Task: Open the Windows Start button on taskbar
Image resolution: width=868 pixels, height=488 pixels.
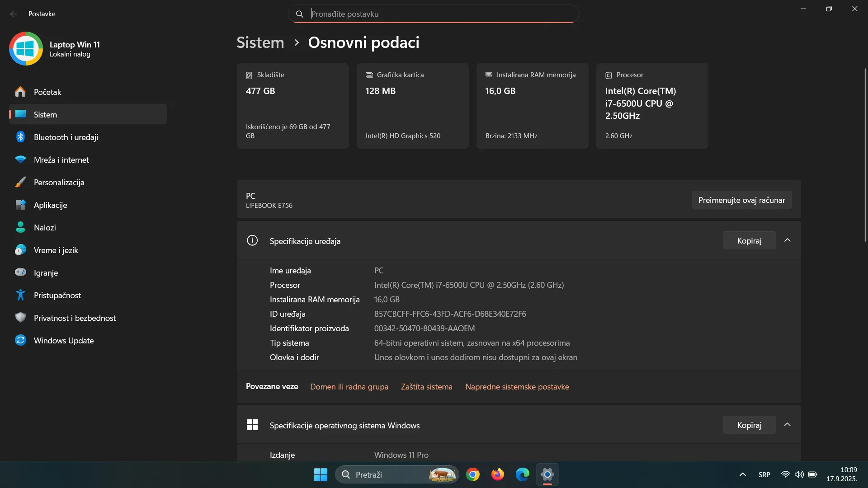Action: (x=321, y=474)
